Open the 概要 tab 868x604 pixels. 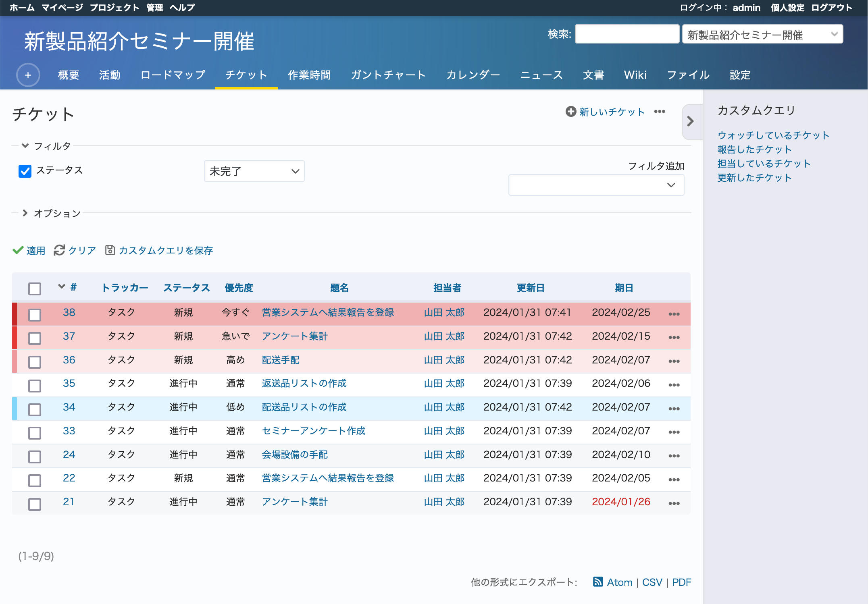point(69,75)
